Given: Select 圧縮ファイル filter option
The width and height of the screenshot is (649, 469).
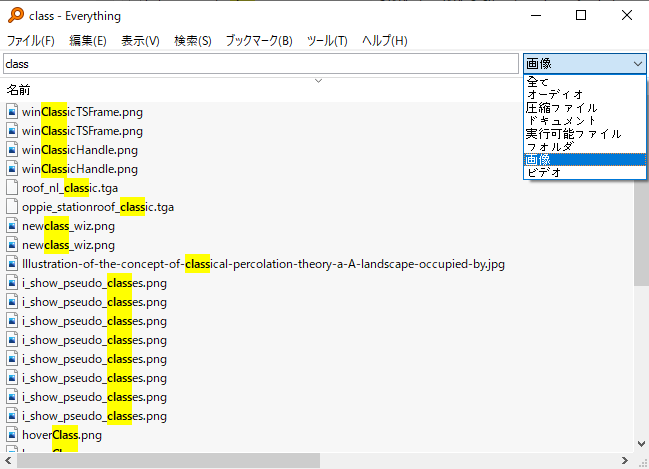Looking at the screenshot, I should (x=584, y=108).
